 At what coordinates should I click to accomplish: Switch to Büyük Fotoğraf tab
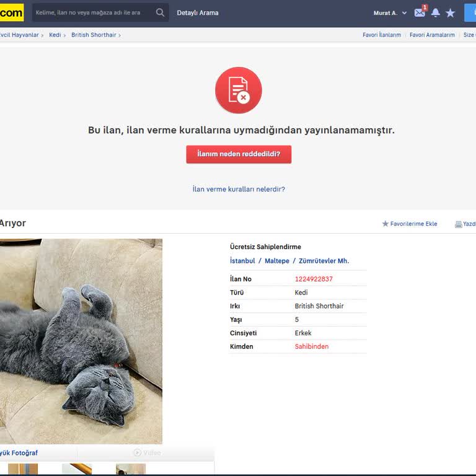(19, 453)
